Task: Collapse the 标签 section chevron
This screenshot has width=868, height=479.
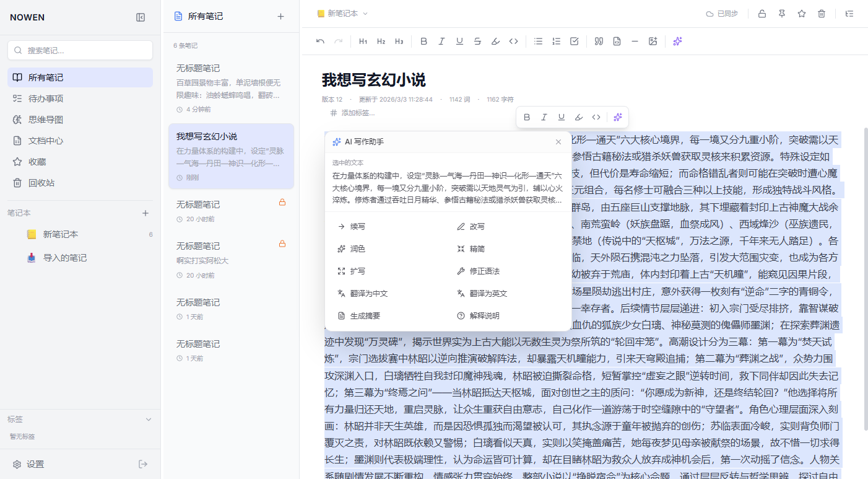Action: click(x=148, y=420)
